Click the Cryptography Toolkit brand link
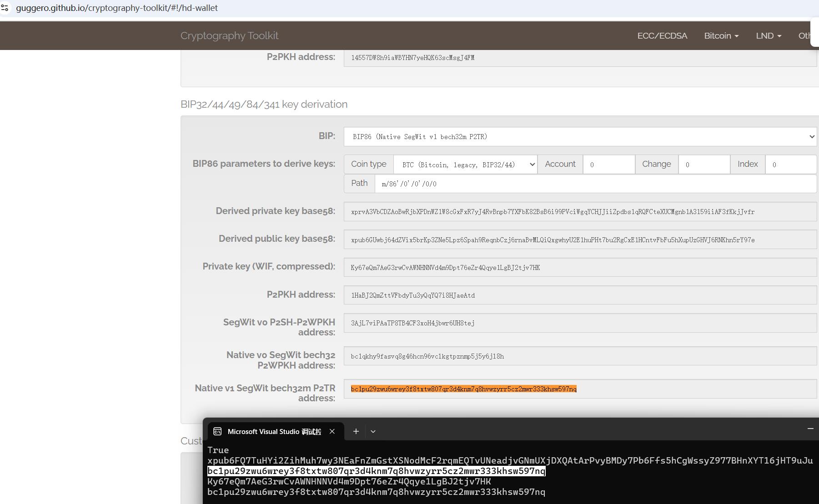Screen dimensions: 819x504 coord(229,35)
